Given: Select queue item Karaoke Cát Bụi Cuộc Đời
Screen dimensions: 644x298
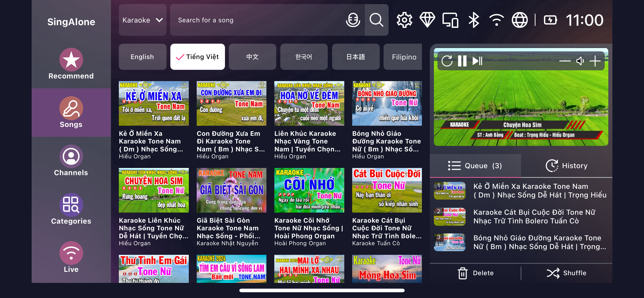Looking at the screenshot, I should (x=521, y=216).
